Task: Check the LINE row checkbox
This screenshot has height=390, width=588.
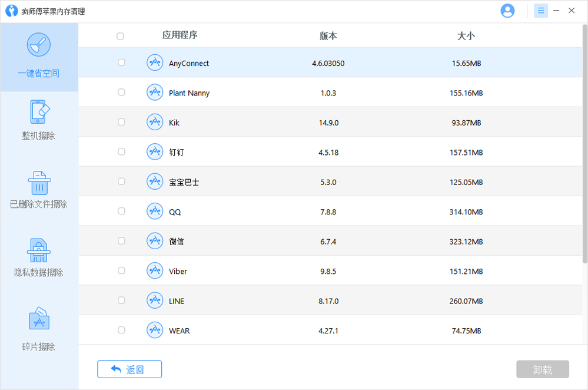Action: pos(121,300)
